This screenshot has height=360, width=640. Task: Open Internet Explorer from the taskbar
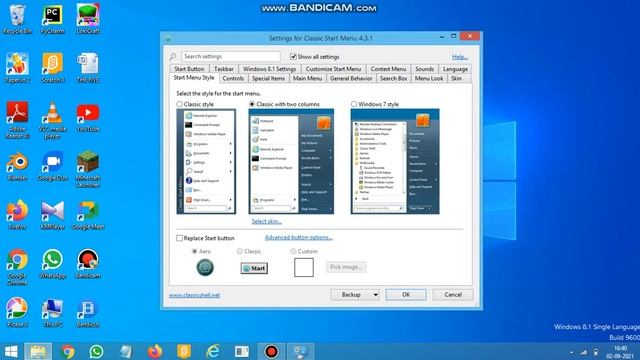(213, 351)
